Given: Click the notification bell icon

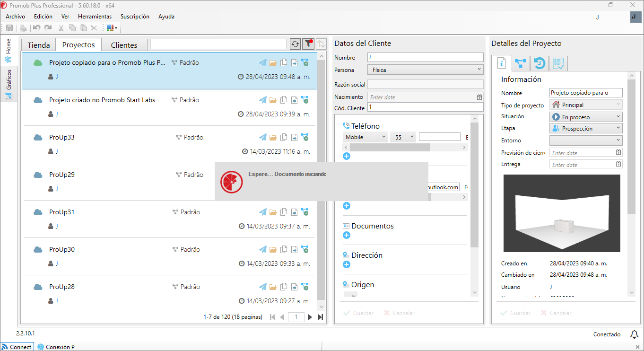Looking at the screenshot, I should click(x=634, y=334).
